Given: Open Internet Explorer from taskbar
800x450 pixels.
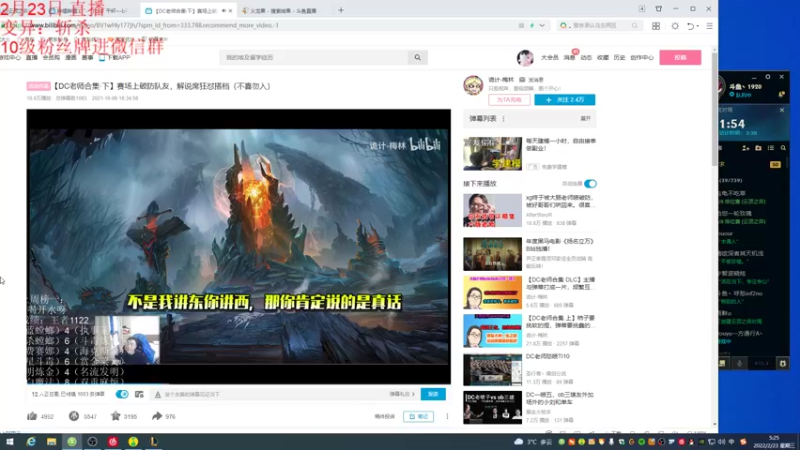Looking at the screenshot, I should (31, 442).
